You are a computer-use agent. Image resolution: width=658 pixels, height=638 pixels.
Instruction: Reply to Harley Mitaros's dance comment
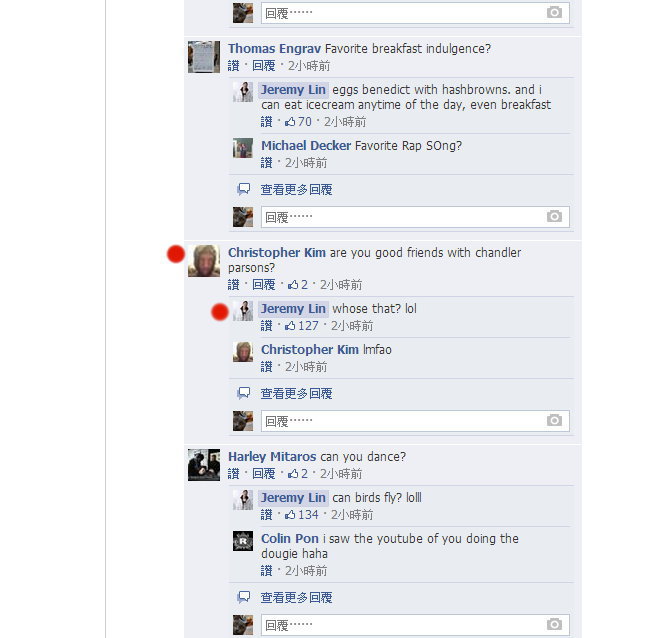point(264,474)
